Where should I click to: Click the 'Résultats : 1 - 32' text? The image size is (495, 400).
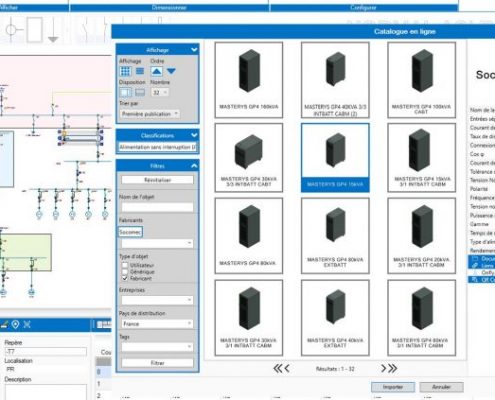(335, 369)
